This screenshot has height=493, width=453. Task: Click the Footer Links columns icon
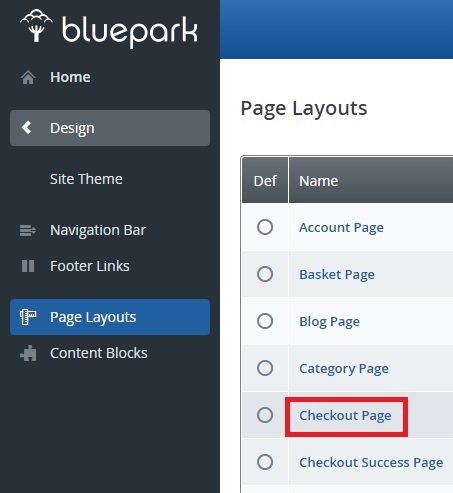click(28, 266)
